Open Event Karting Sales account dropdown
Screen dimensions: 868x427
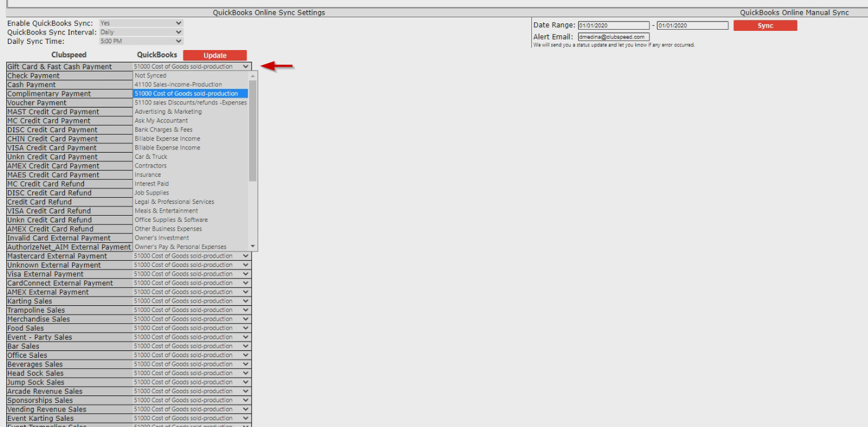(x=192, y=418)
